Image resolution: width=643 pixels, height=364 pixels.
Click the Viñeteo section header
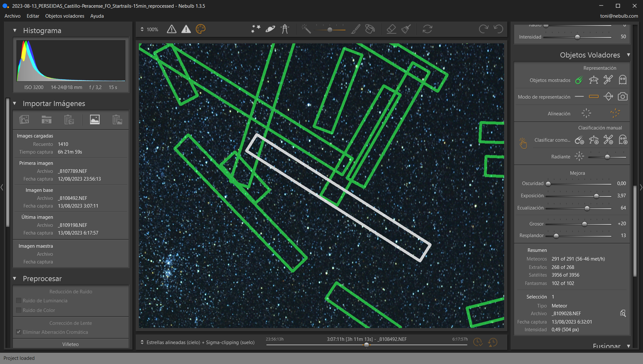pos(71,344)
